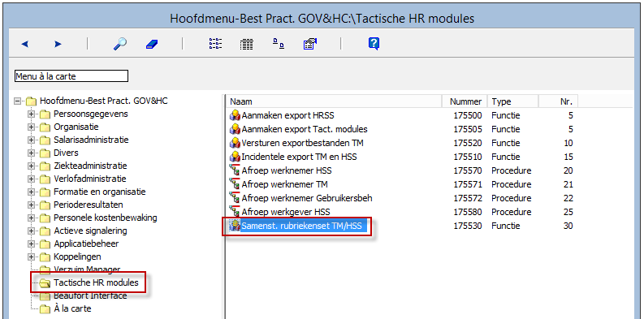
Task: Switch to details grid view icon
Action: click(x=246, y=45)
